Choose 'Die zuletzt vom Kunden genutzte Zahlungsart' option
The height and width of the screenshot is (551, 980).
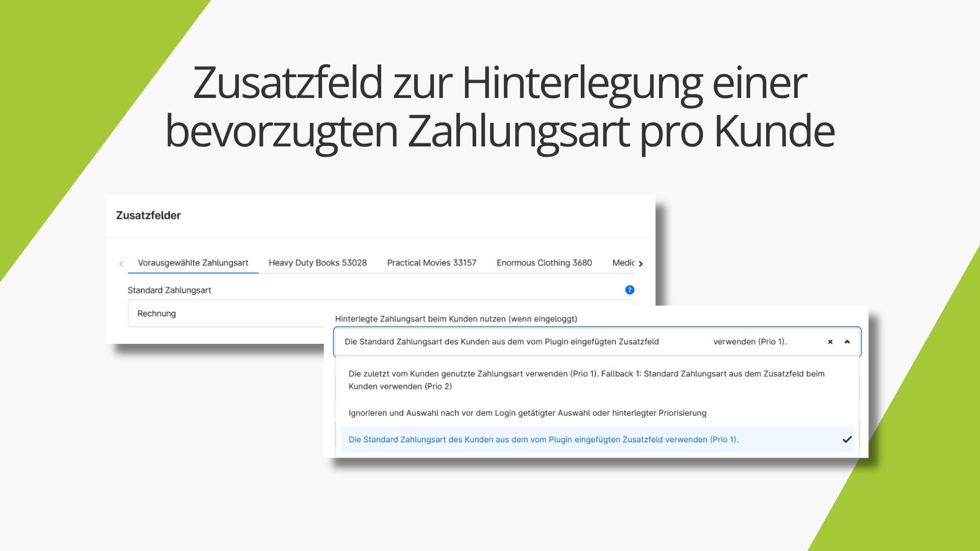coord(586,380)
